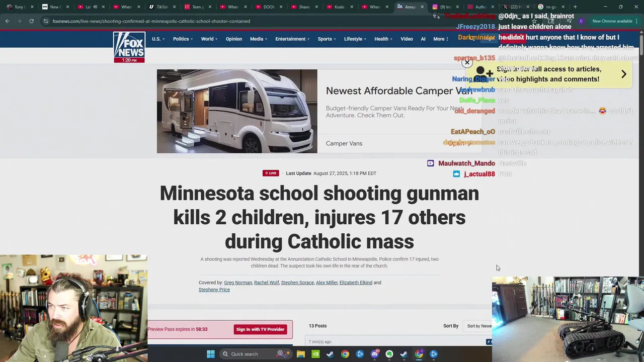
Task: Open author Greg Norman's page
Action: click(x=238, y=283)
